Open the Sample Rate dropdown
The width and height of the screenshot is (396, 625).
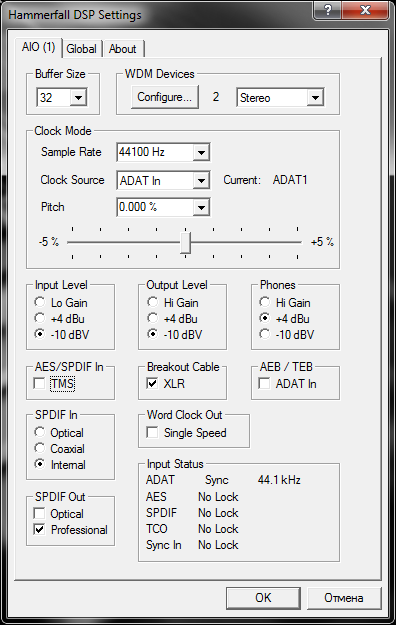pyautogui.click(x=201, y=152)
